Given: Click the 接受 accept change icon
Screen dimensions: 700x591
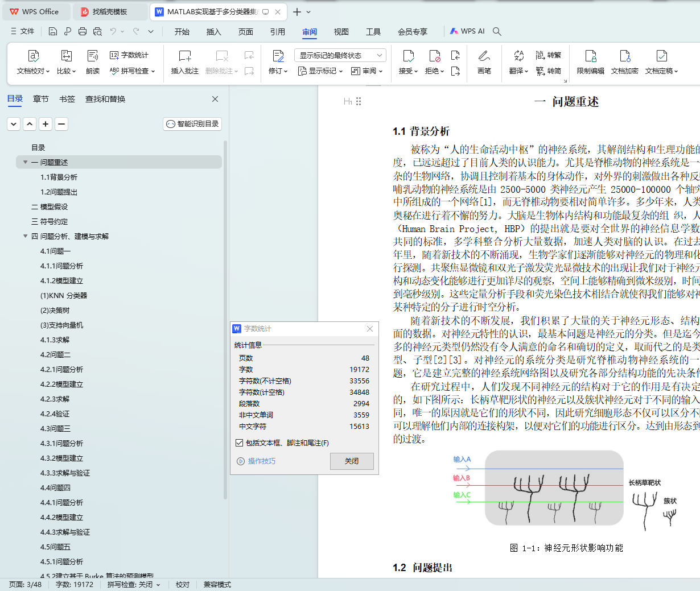Looking at the screenshot, I should click(x=408, y=56).
